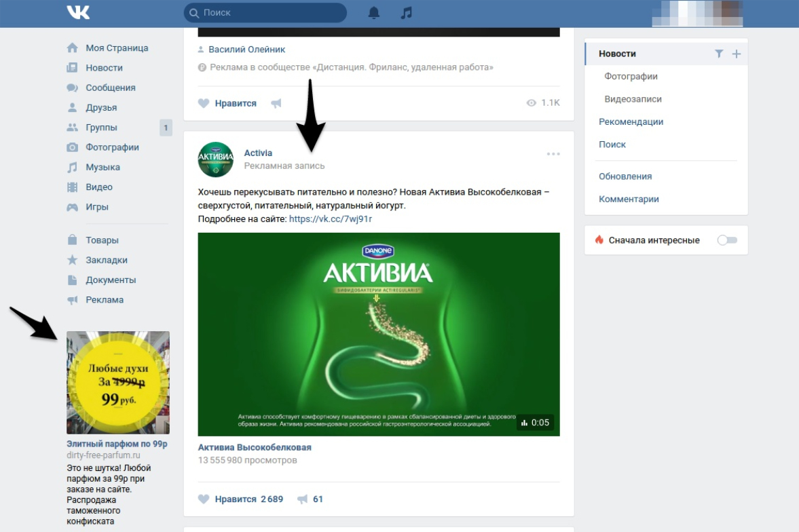The image size is (799, 532).
Task: Click the VK logo in header
Action: tap(78, 12)
